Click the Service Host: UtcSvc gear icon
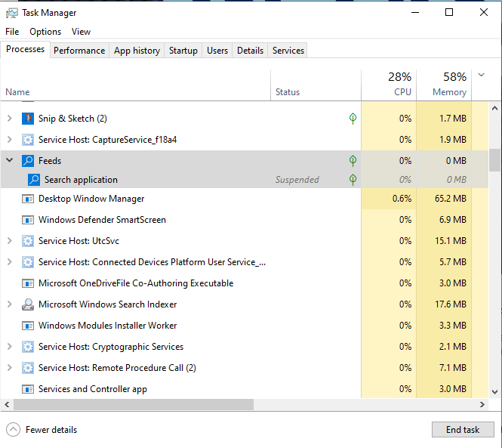 pos(28,241)
